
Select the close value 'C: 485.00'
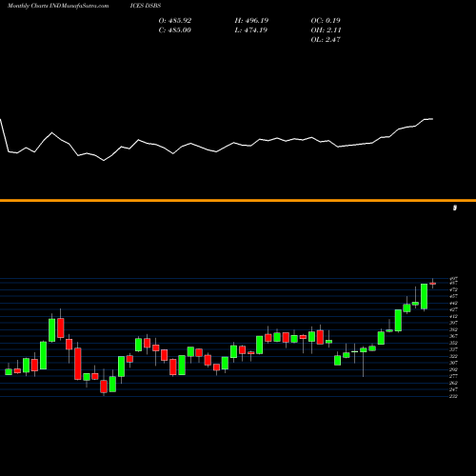[175, 30]
